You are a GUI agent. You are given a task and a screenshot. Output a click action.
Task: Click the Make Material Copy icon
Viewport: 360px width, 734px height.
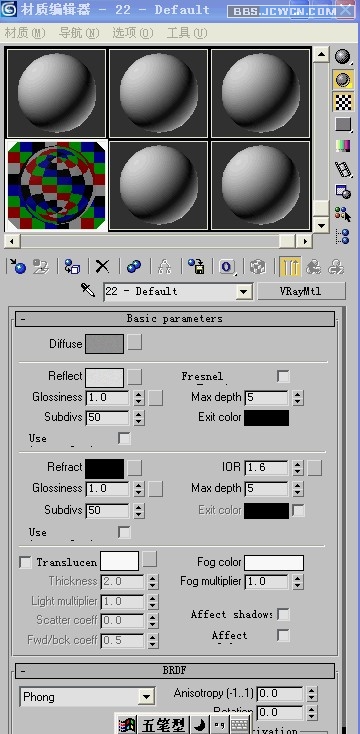[133, 267]
